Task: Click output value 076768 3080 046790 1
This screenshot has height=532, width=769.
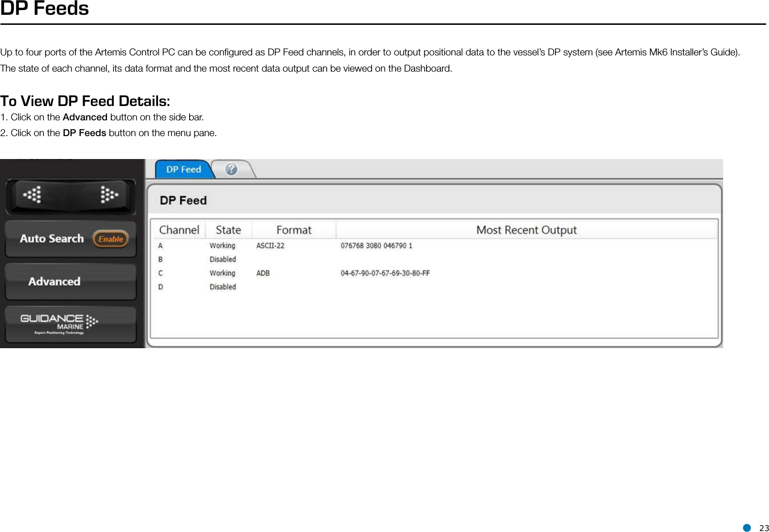Action: pyautogui.click(x=376, y=245)
